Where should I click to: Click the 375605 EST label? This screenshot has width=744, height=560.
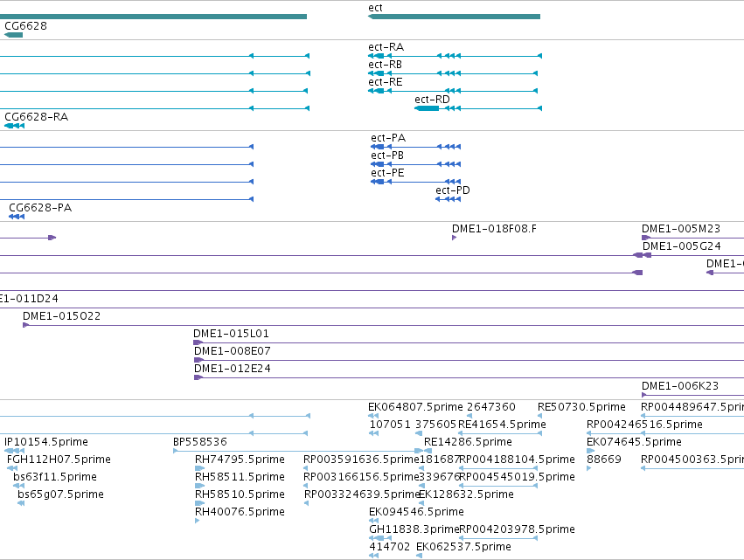click(435, 425)
